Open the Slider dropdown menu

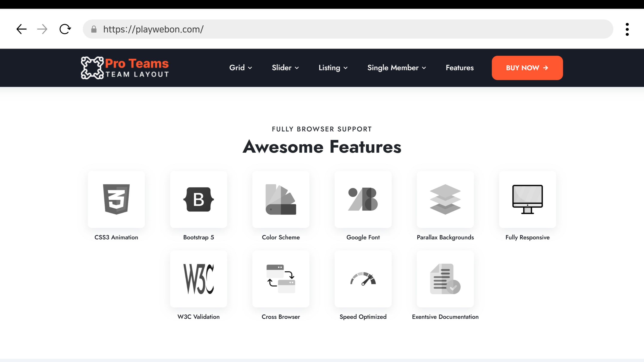pyautogui.click(x=285, y=68)
